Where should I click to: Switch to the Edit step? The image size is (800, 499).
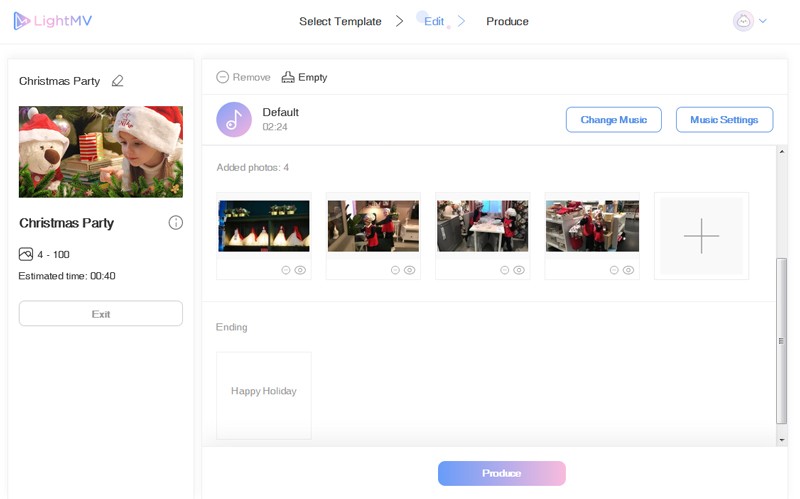point(434,21)
